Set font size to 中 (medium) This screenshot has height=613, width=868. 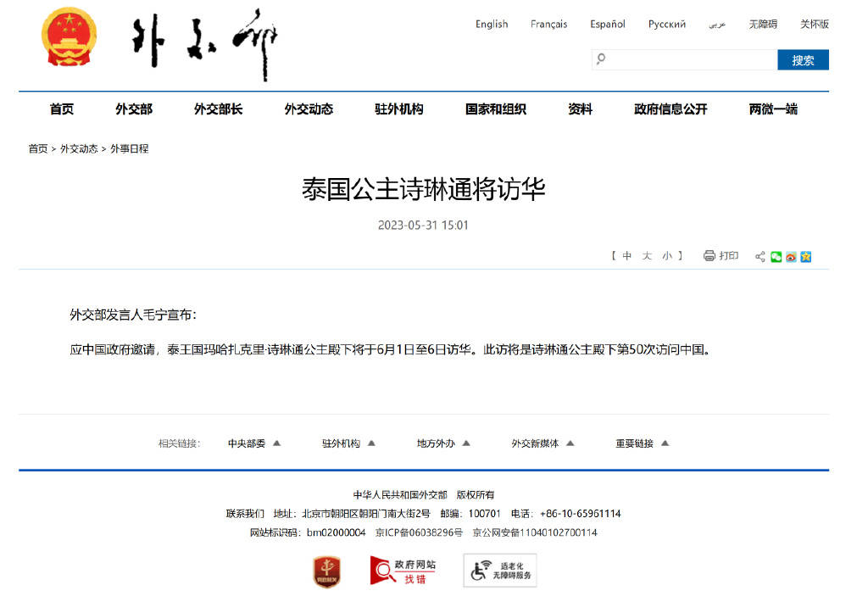coord(627,256)
